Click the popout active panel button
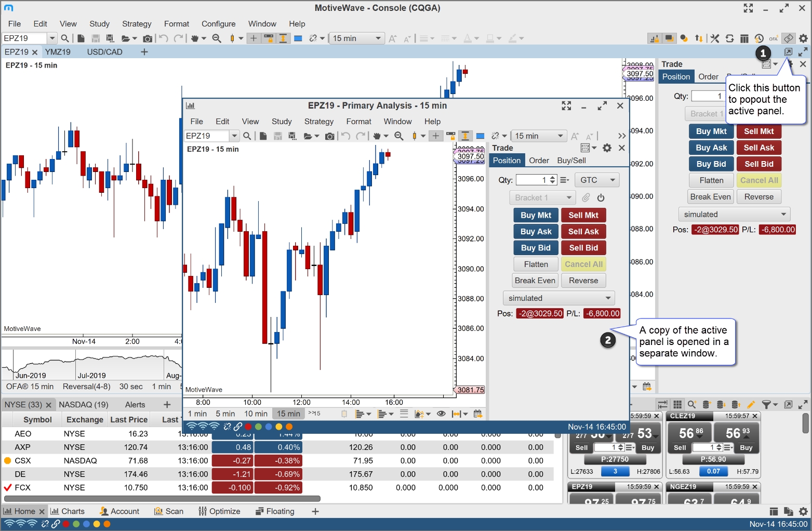 [x=788, y=52]
